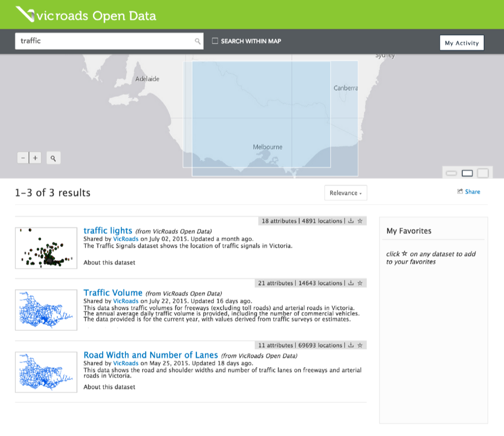Open the Traffic Volume map thumbnail
504x436 pixels.
tap(46, 310)
